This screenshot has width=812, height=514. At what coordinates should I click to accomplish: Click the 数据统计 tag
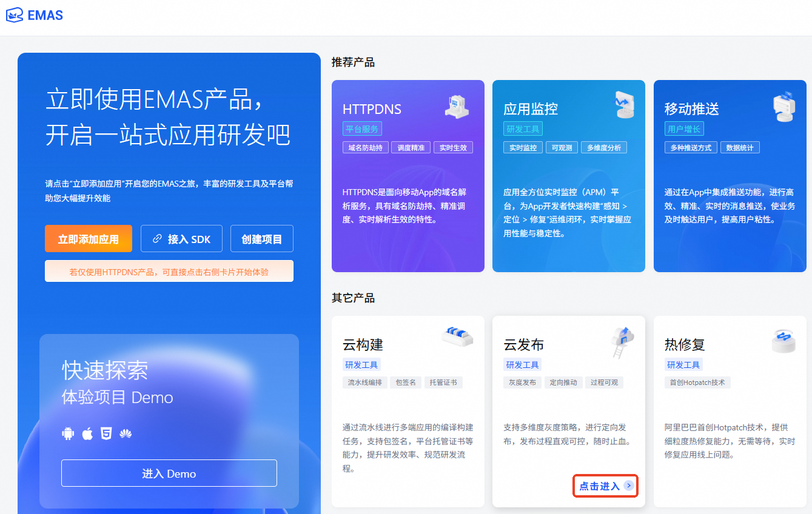[x=740, y=147]
